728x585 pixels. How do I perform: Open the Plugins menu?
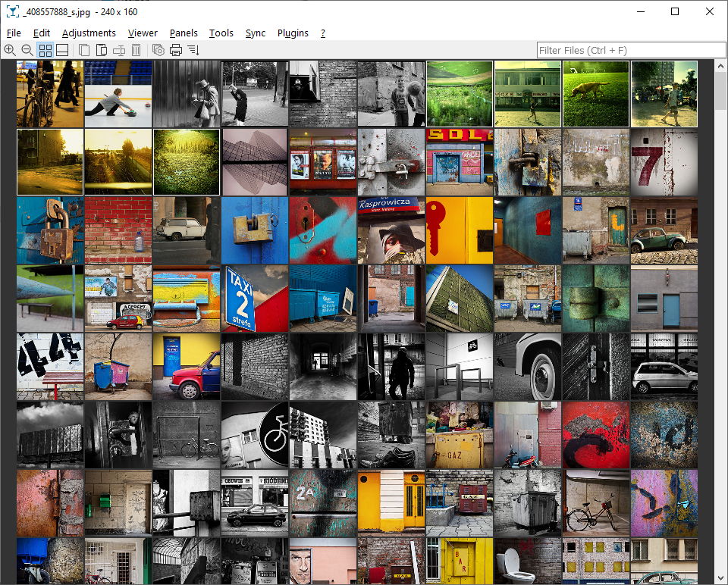point(293,33)
